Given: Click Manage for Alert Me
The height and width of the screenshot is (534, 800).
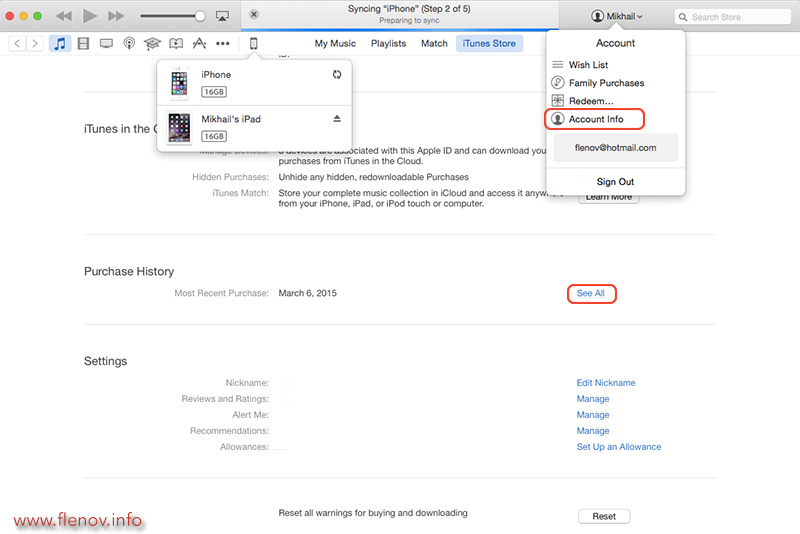Looking at the screenshot, I should coord(593,415).
